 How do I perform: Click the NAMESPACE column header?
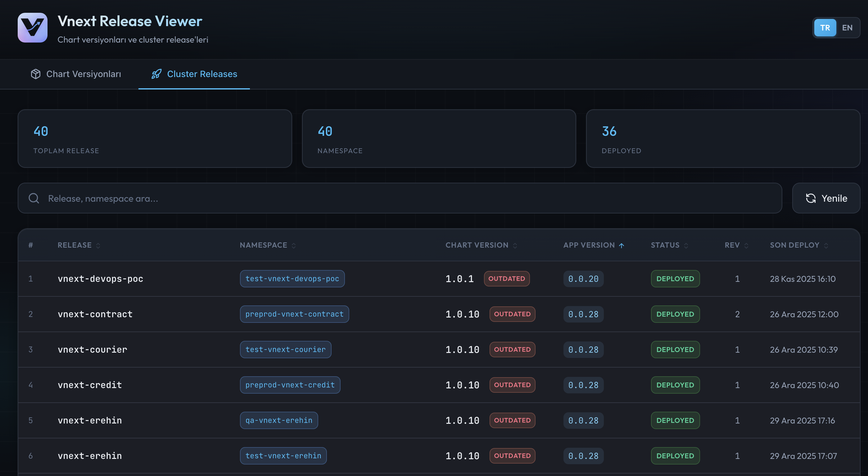coord(263,245)
